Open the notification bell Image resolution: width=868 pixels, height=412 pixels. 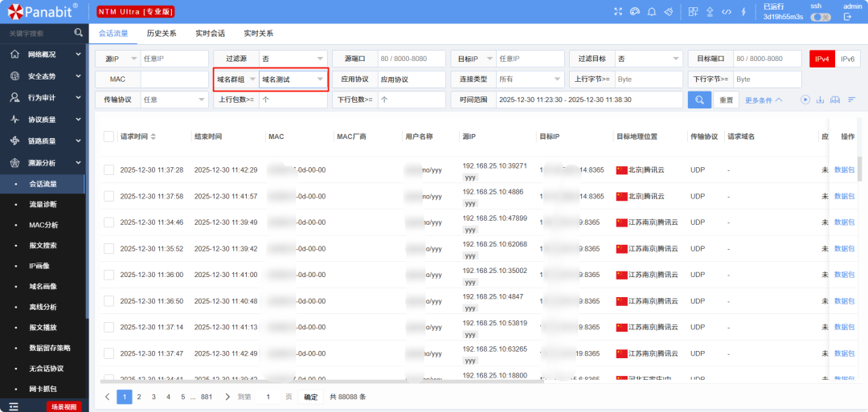[652, 11]
